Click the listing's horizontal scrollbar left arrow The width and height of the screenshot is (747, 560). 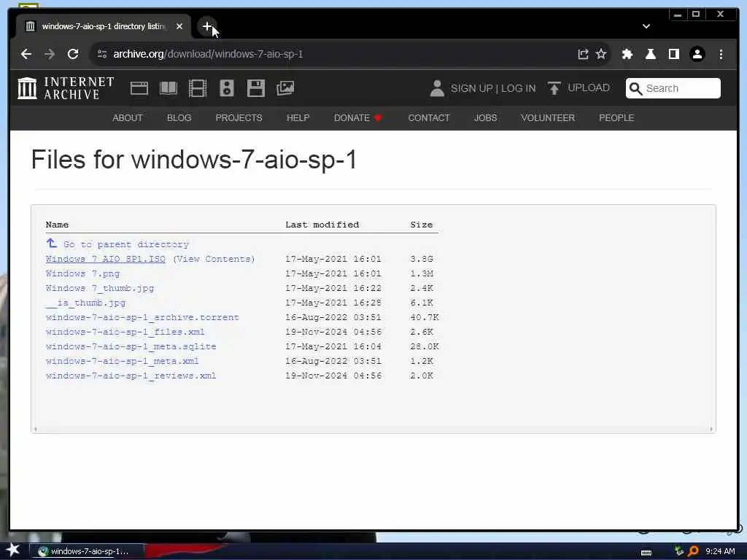35,429
